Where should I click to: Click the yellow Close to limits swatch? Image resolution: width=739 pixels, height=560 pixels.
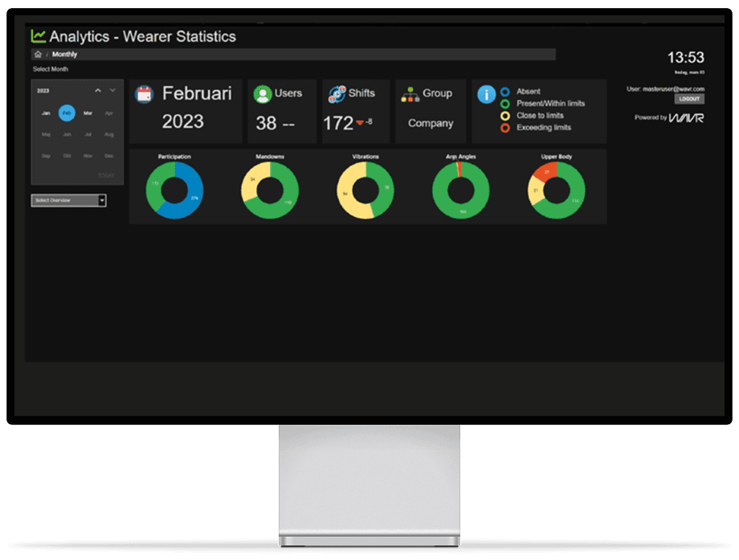click(x=505, y=116)
